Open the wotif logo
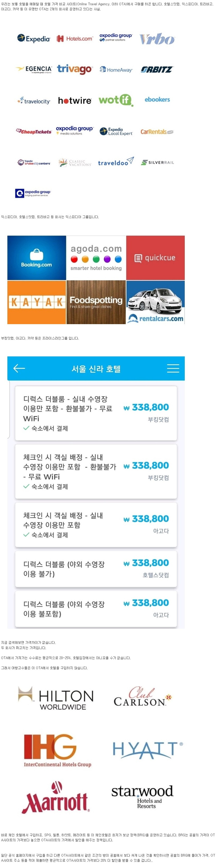 click(x=116, y=100)
